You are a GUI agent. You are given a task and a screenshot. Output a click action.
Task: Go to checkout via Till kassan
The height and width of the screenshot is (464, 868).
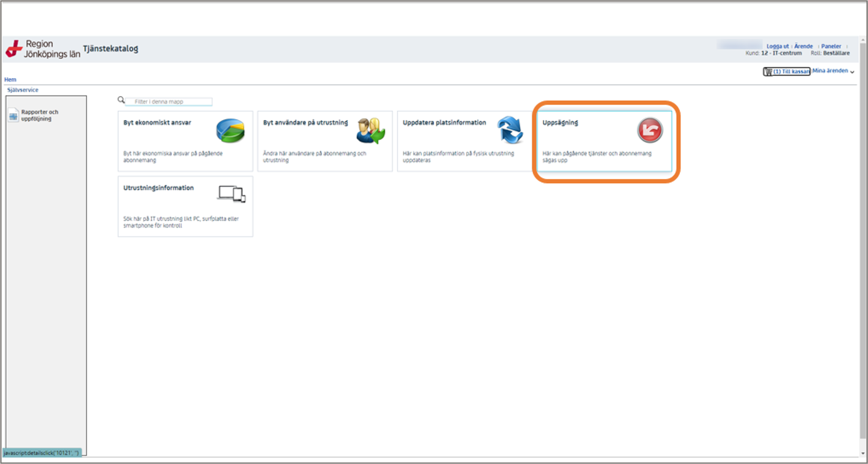(x=792, y=71)
